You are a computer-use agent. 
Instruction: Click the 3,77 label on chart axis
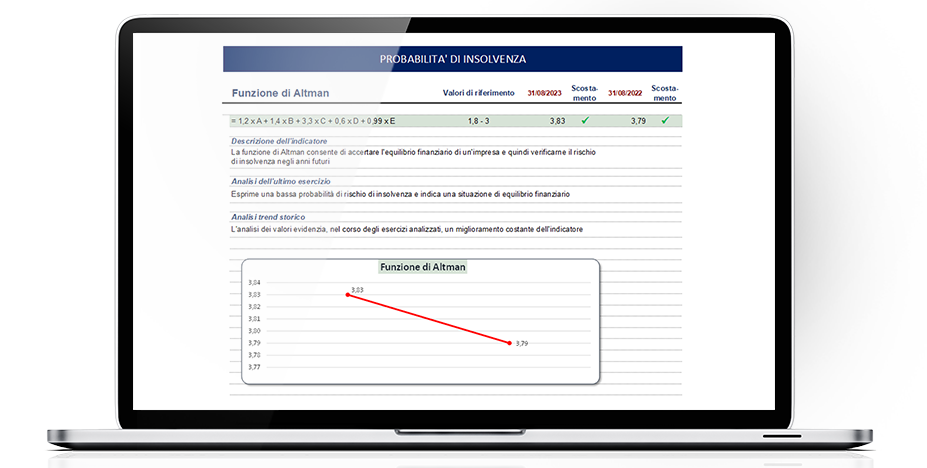254,367
